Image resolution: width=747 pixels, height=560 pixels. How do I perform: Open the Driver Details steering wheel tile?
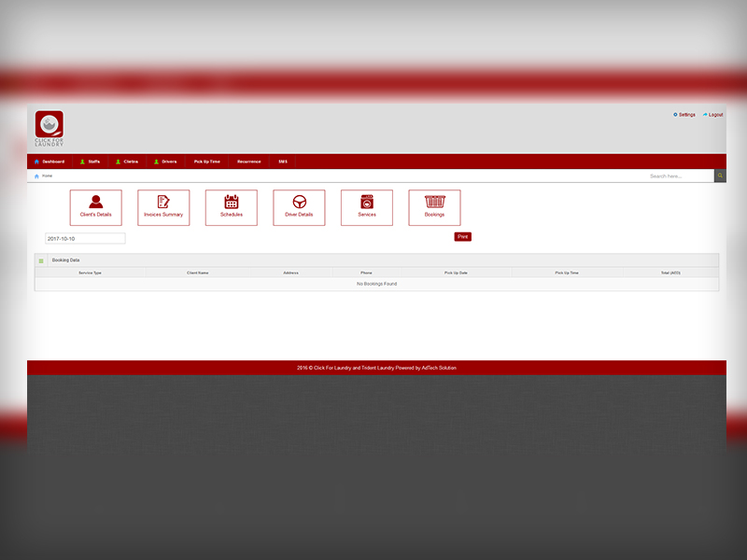[299, 207]
